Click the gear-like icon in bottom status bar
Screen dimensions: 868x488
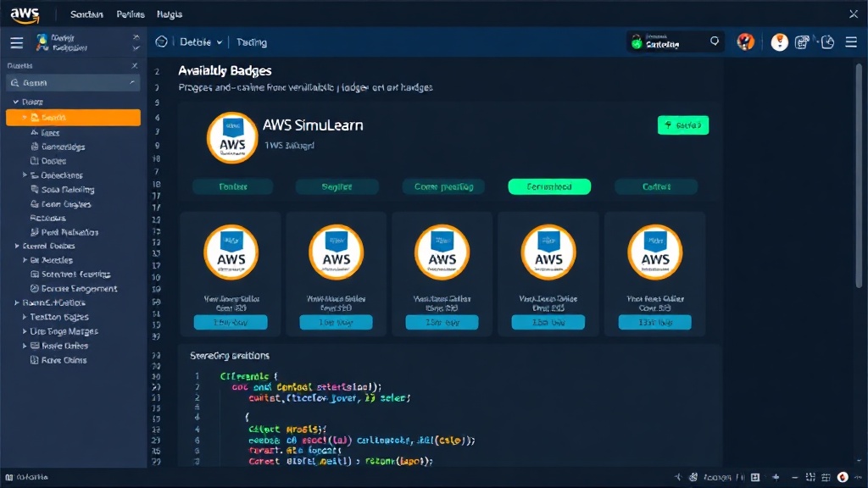(693, 477)
